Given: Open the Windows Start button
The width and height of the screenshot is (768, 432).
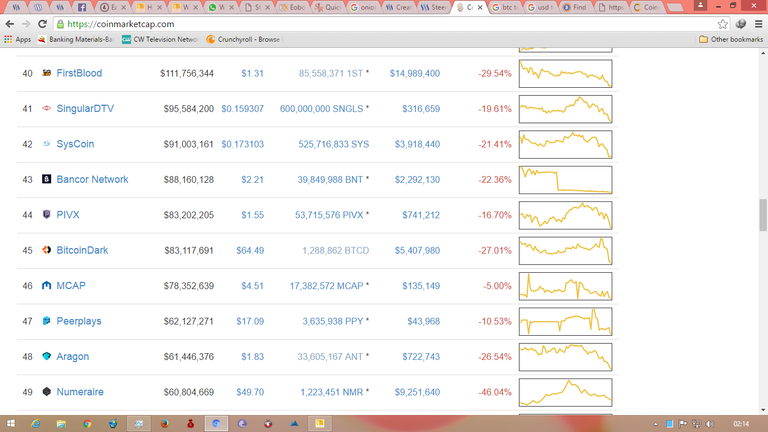Looking at the screenshot, I should point(11,424).
